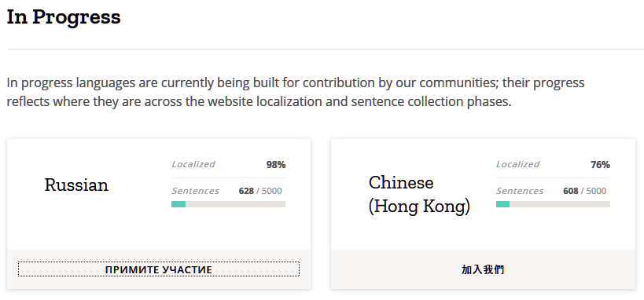This screenshot has width=644, height=300.
Task: Click the 98% localized value
Action: (x=276, y=165)
